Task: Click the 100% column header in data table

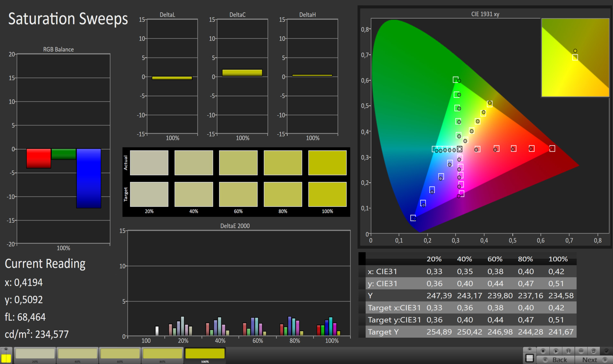Action: [558, 259]
